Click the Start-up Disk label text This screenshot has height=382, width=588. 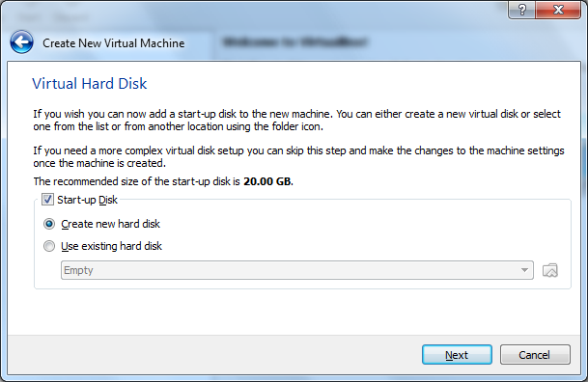tap(87, 200)
